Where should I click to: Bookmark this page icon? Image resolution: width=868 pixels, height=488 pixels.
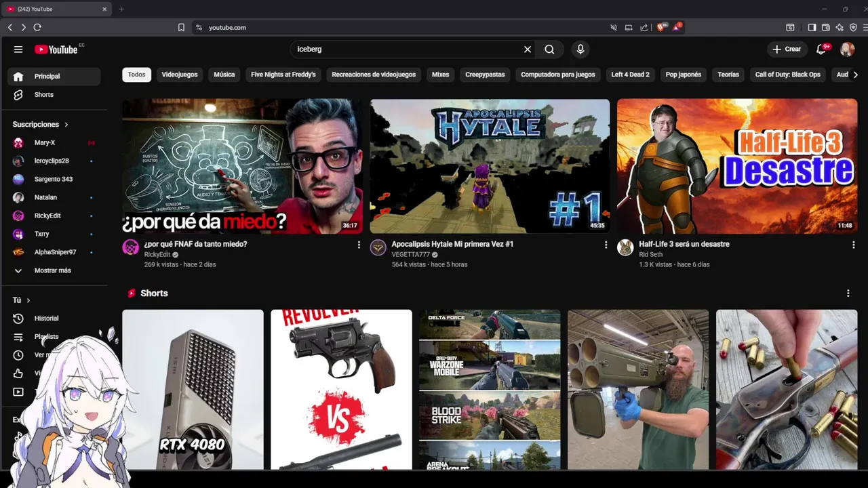click(x=181, y=28)
